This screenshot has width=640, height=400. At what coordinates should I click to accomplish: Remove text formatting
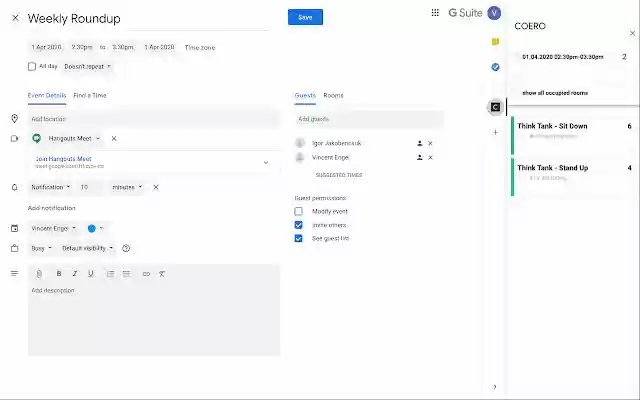point(162,274)
